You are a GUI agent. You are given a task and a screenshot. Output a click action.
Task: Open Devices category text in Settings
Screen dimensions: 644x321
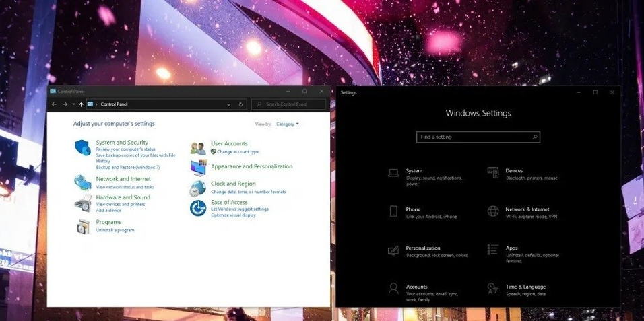pos(514,171)
